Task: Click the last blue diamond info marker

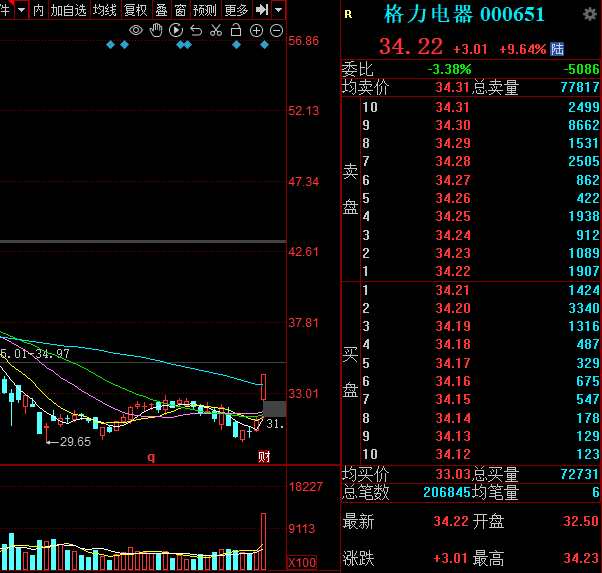Action: click(264, 45)
